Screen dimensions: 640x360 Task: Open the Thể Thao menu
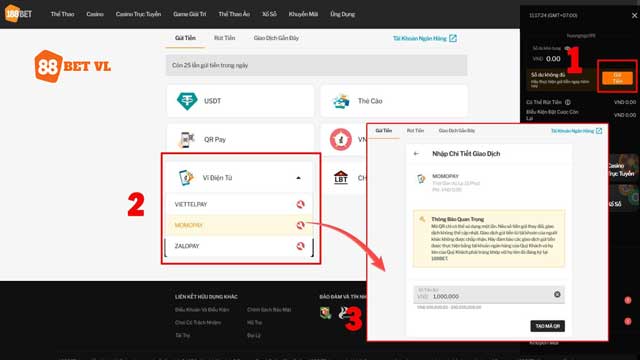[x=62, y=14]
